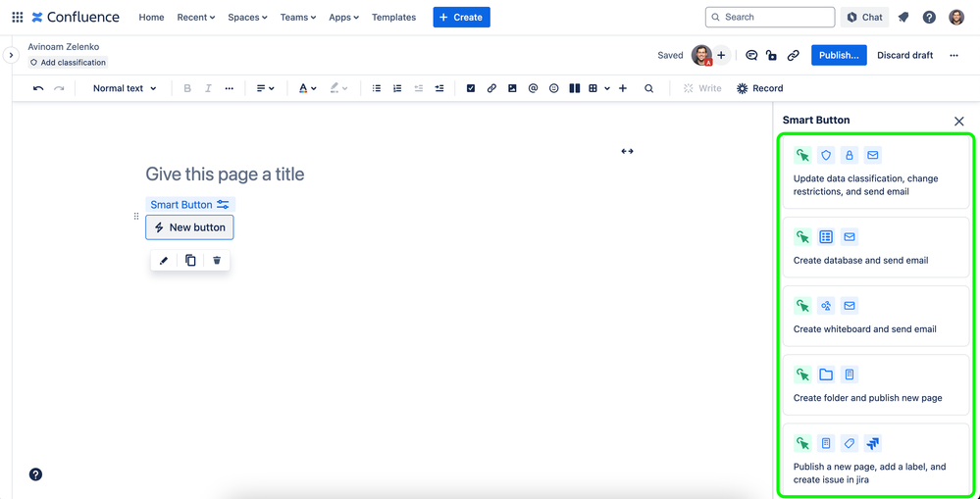Open the Normal text style dropdown
Screen dimensions: 980x499
point(125,88)
